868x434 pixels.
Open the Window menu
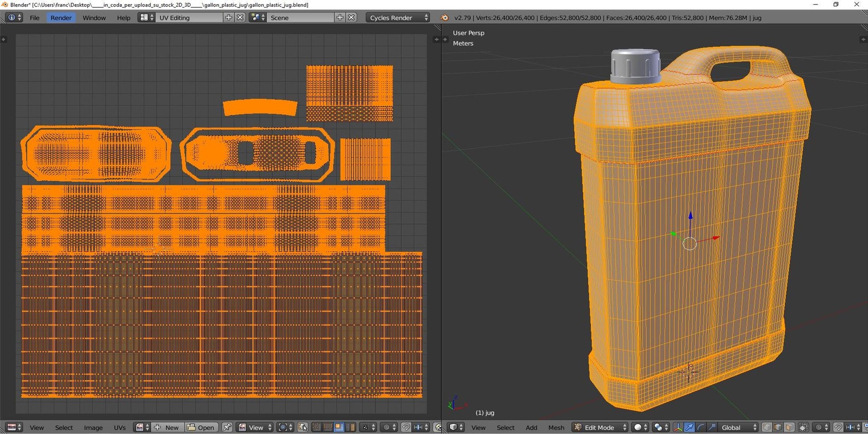click(x=94, y=18)
